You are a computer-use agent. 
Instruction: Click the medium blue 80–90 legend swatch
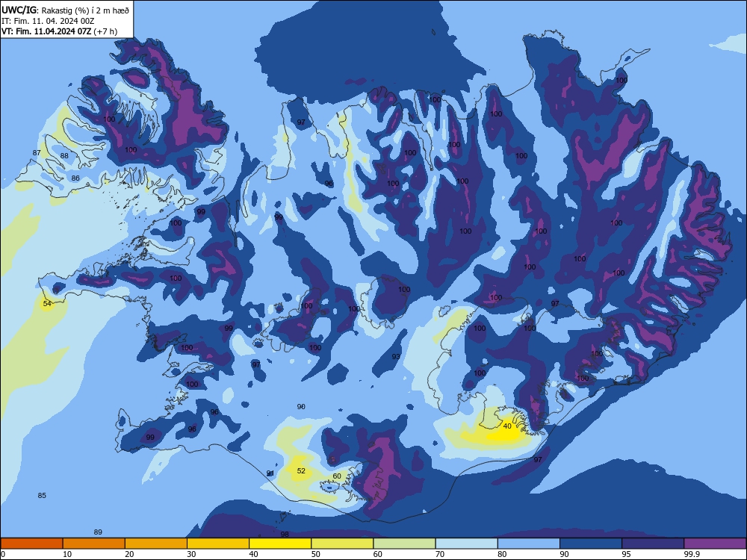click(529, 544)
